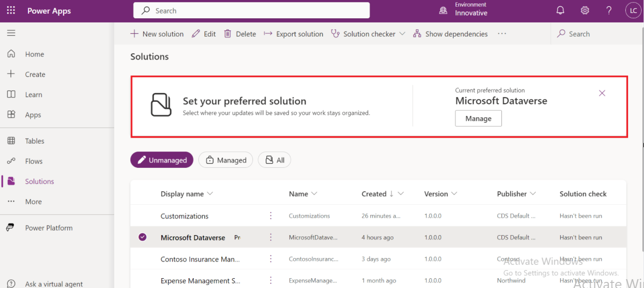Open the Display name column dropdown
Viewport: 644px width, 288px height.
point(210,194)
